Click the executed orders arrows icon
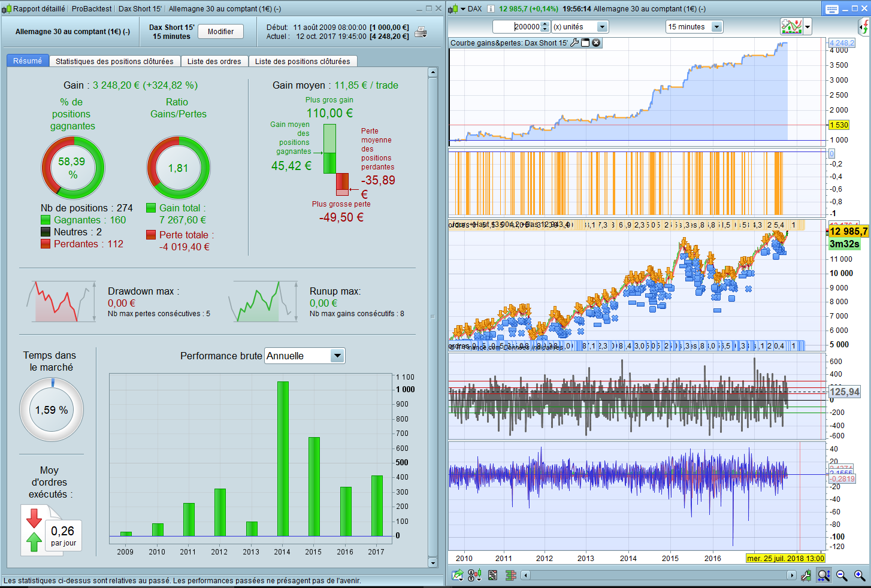This screenshot has height=588, width=871. (34, 530)
